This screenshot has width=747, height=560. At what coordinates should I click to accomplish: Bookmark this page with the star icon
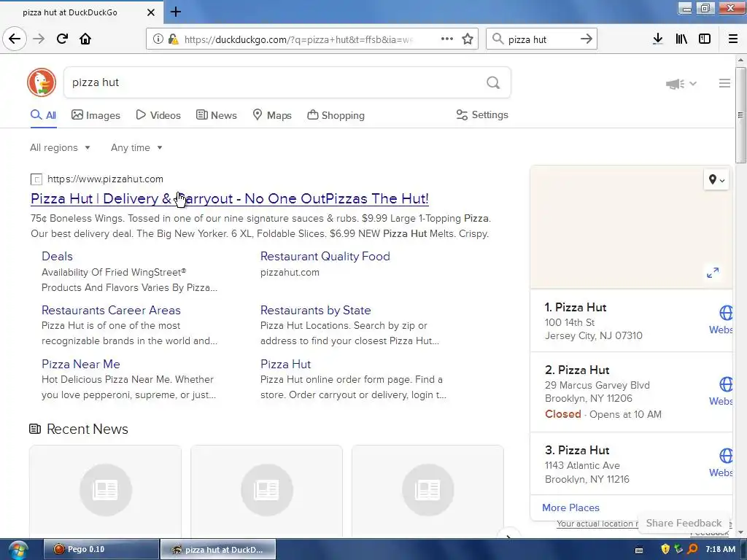[x=468, y=39]
